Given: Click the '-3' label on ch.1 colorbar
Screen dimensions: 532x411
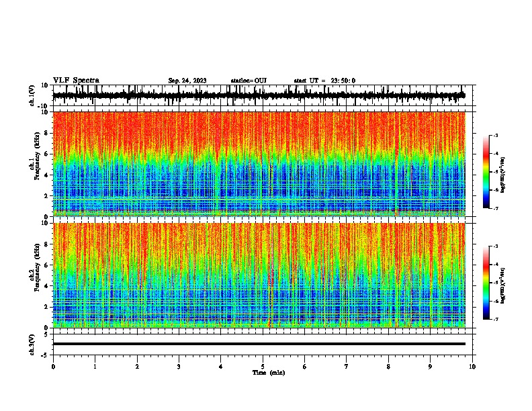Looking at the screenshot, I should [496, 135].
